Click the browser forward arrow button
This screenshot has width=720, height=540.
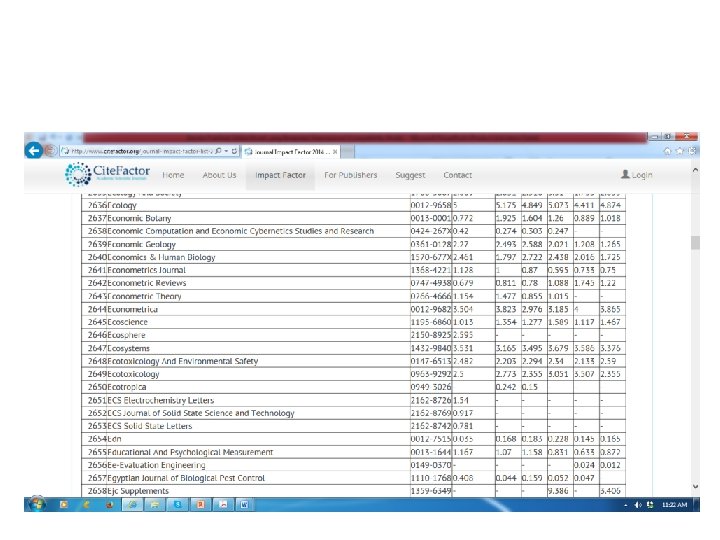point(51,151)
